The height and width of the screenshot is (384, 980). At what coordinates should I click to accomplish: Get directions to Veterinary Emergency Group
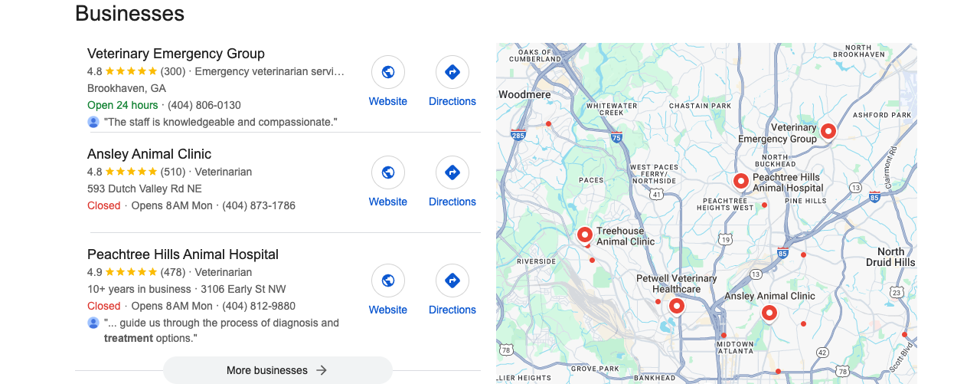pos(452,72)
